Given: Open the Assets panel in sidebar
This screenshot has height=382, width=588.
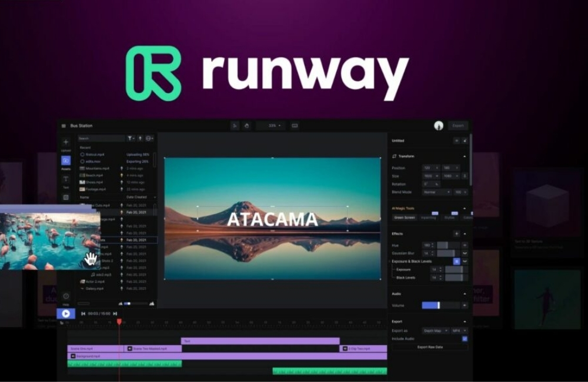Looking at the screenshot, I should click(x=66, y=160).
